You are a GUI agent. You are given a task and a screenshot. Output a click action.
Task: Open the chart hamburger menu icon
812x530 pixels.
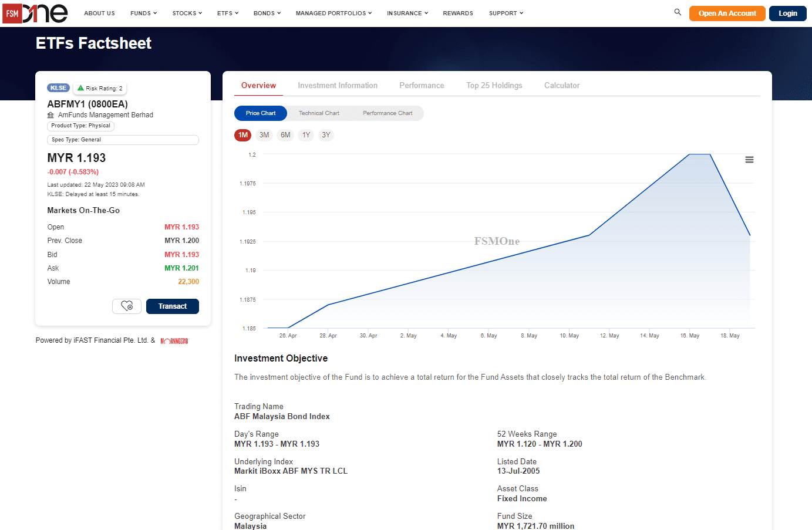(749, 160)
